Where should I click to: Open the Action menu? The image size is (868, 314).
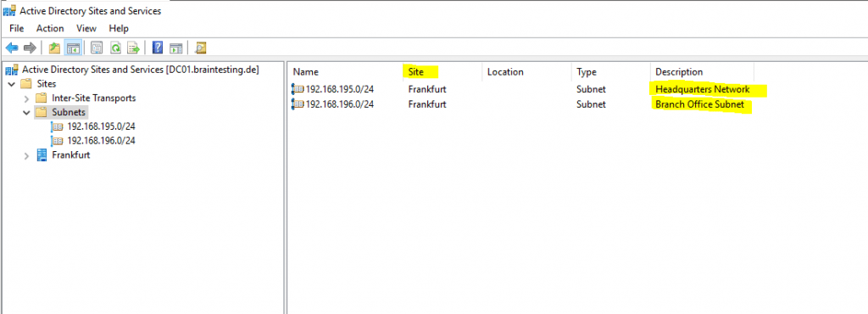coord(50,28)
